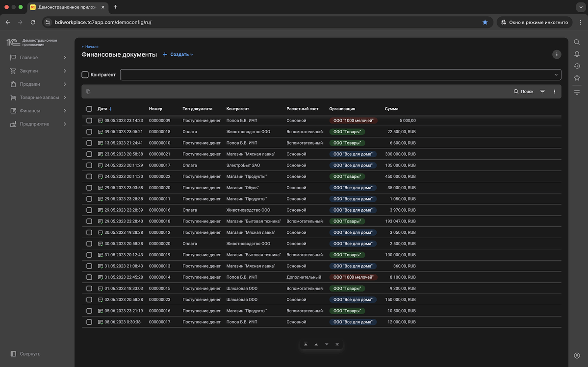Click document icon of row 000000009
This screenshot has width=588, height=367.
(x=100, y=121)
